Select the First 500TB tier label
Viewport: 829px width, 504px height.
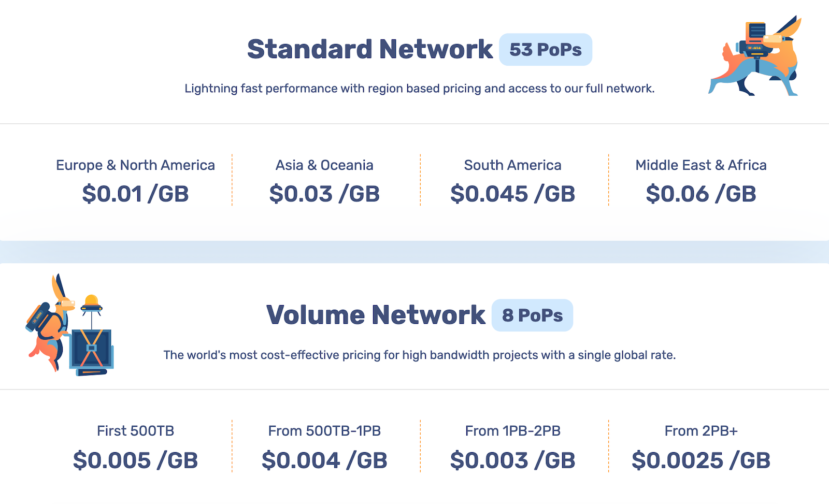click(x=135, y=431)
